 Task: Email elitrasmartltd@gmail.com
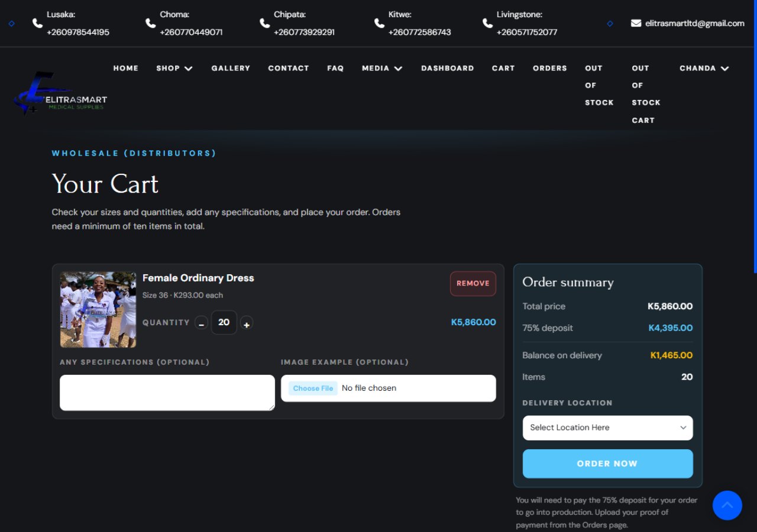tap(695, 23)
